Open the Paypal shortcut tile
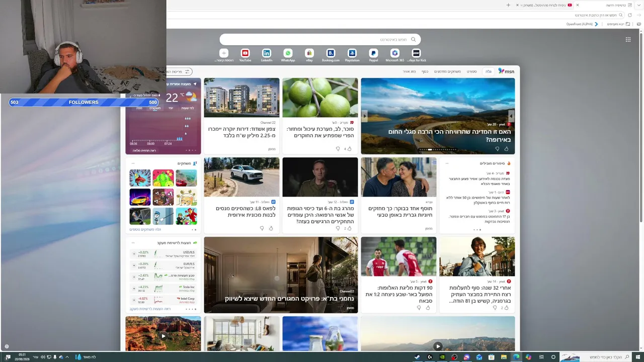Screen dimensions: 644x362 point(373,53)
